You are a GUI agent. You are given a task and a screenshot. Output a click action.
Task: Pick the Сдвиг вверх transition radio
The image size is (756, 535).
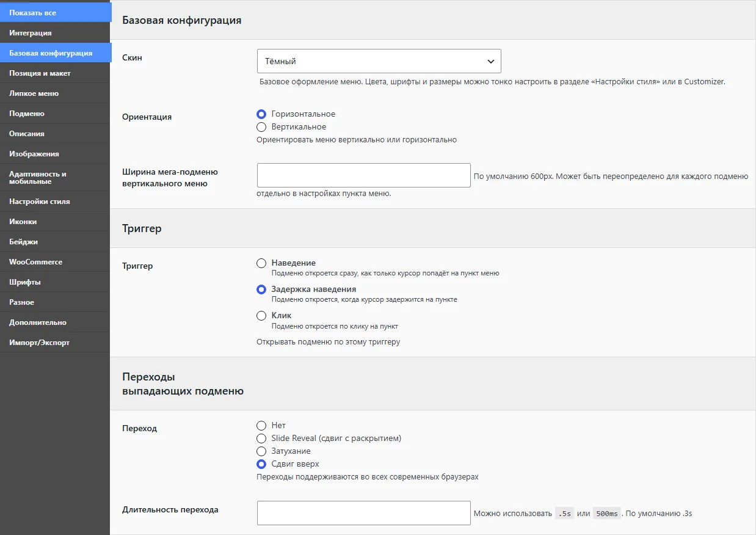(x=261, y=464)
